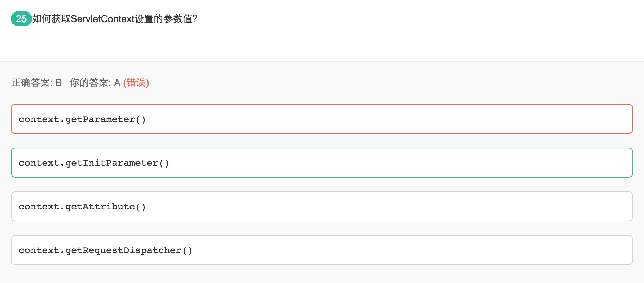The width and height of the screenshot is (644, 283).
Task: Click the question mark ending the question
Action: [x=195, y=19]
